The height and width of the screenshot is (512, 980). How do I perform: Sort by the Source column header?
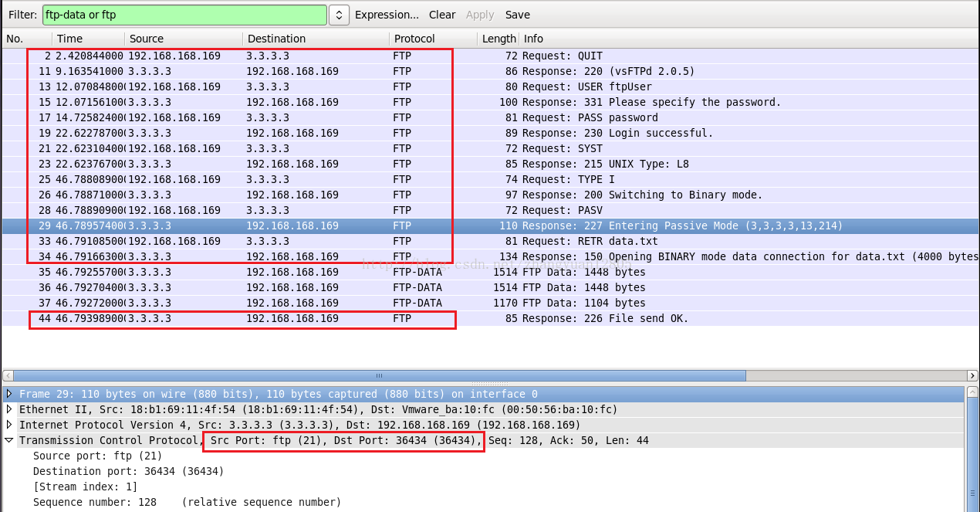click(x=184, y=39)
